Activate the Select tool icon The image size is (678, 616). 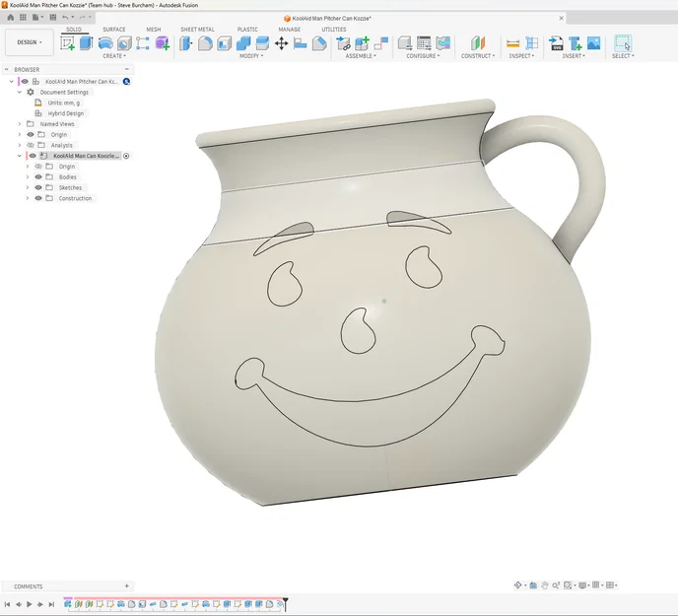(623, 43)
